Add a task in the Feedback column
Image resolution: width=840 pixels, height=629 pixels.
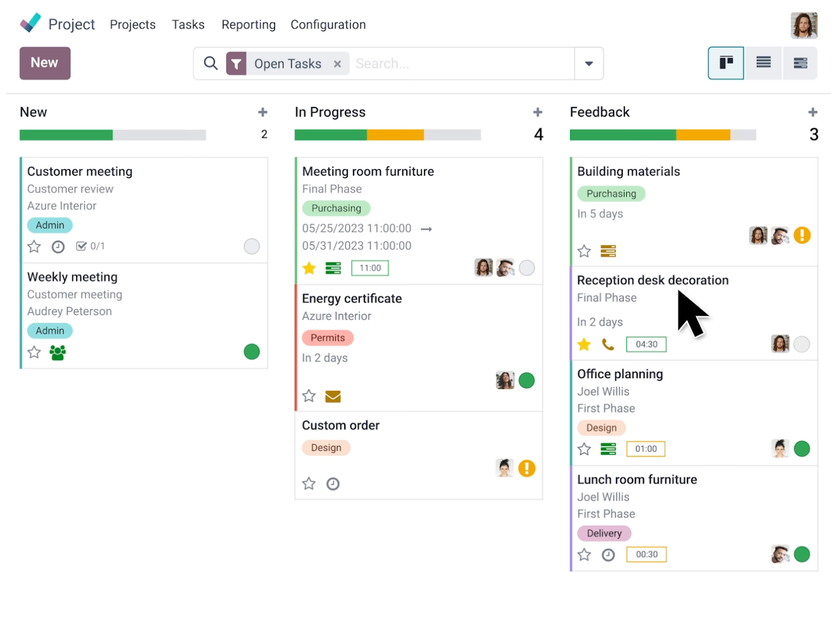click(x=812, y=112)
